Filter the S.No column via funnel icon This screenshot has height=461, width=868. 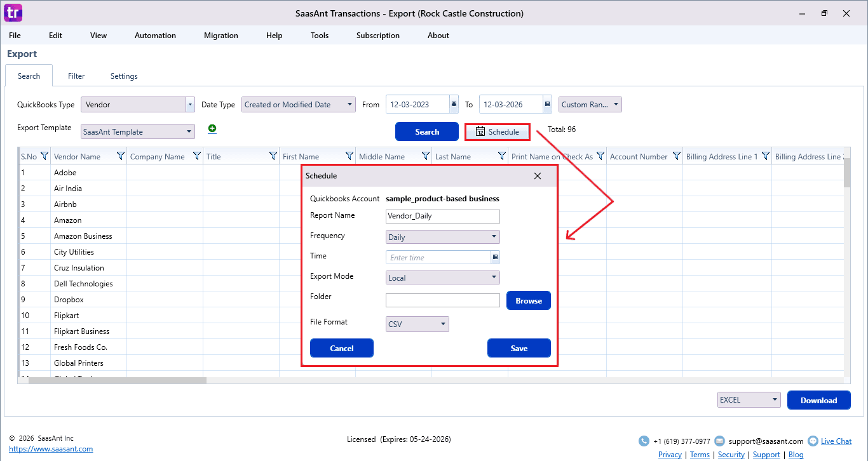[44, 156]
